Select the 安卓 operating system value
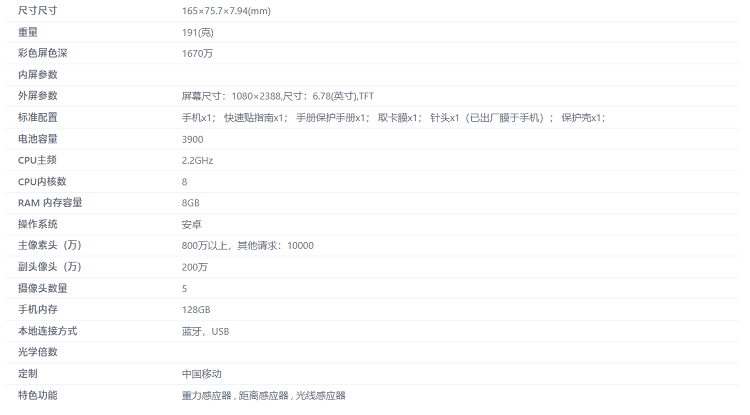Screen dimensions: 750x415 point(191,224)
